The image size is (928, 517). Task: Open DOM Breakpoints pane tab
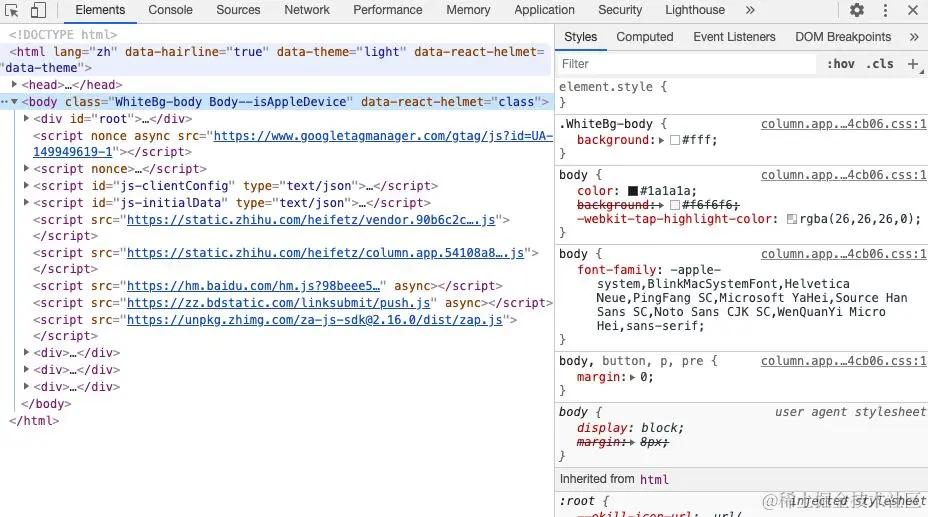click(843, 37)
